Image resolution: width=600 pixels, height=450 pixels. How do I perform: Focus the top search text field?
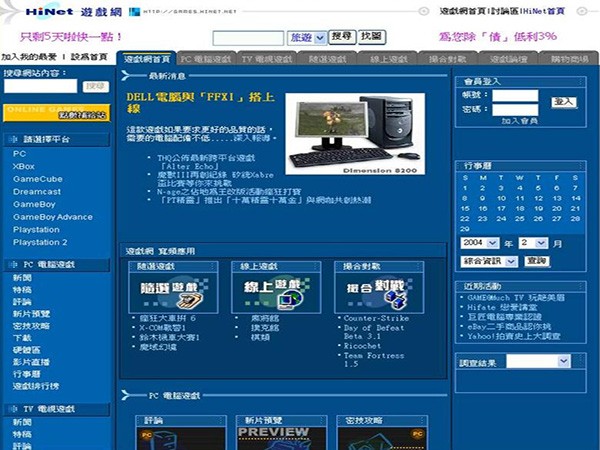[x=248, y=38]
